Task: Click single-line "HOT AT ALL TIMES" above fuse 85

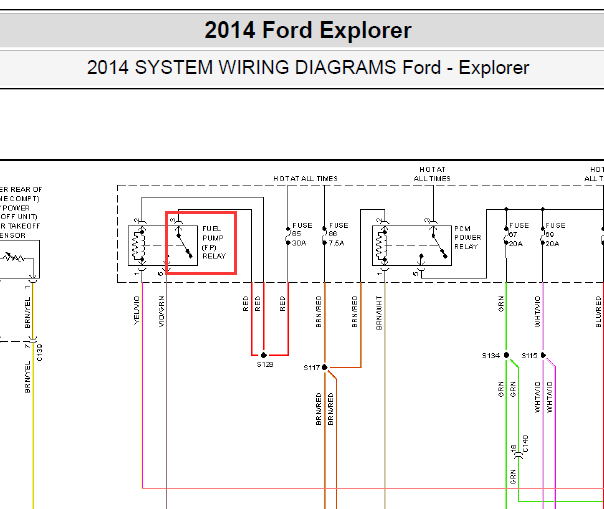Action: [305, 178]
